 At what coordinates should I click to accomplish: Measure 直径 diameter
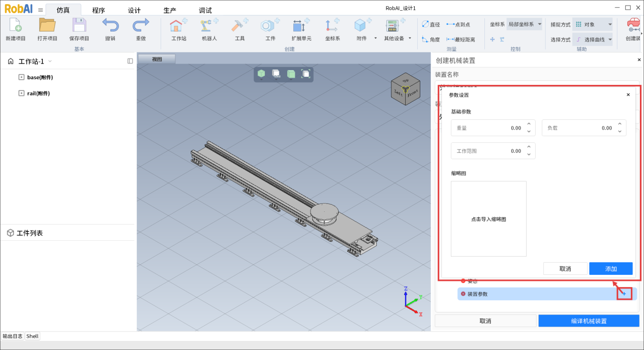[x=431, y=24]
